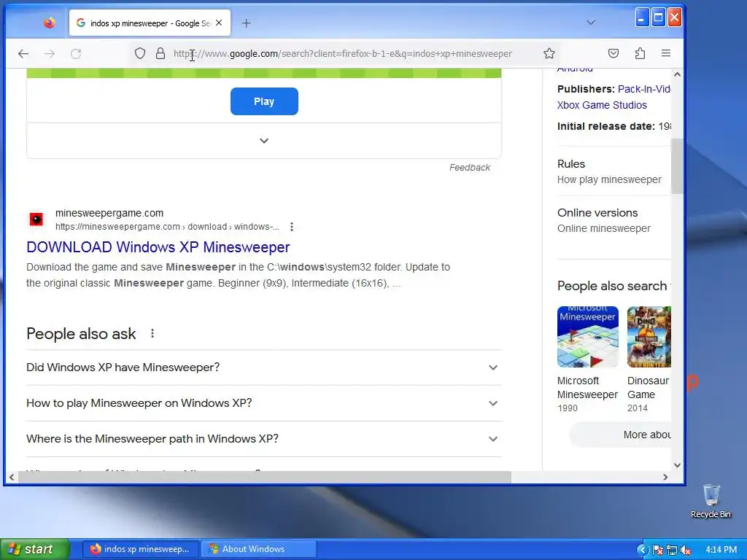Open a new tab with plus icon
Image resolution: width=747 pixels, height=560 pixels.
point(246,23)
